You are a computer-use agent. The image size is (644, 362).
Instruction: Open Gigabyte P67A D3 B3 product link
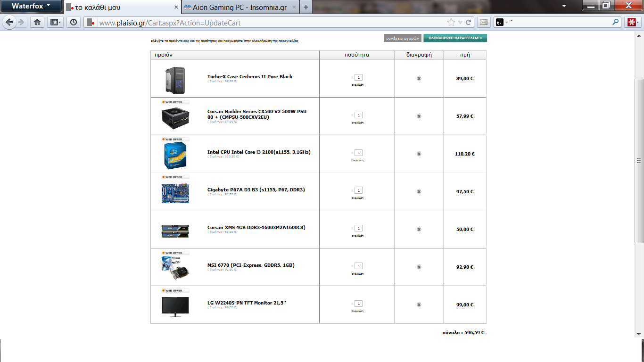(x=256, y=189)
